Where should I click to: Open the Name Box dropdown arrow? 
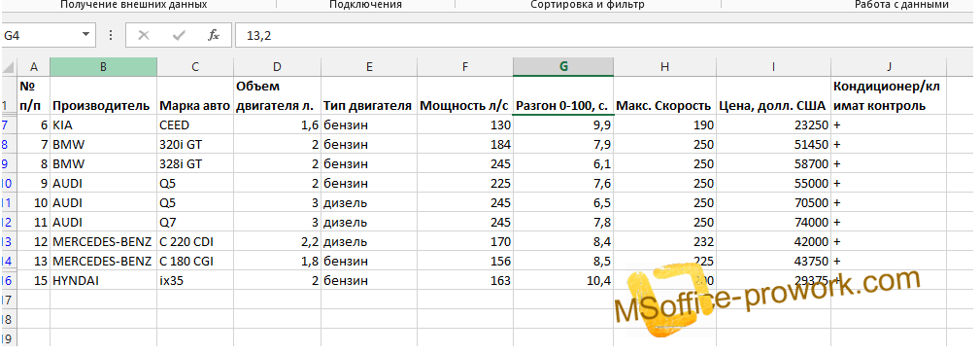(x=85, y=36)
